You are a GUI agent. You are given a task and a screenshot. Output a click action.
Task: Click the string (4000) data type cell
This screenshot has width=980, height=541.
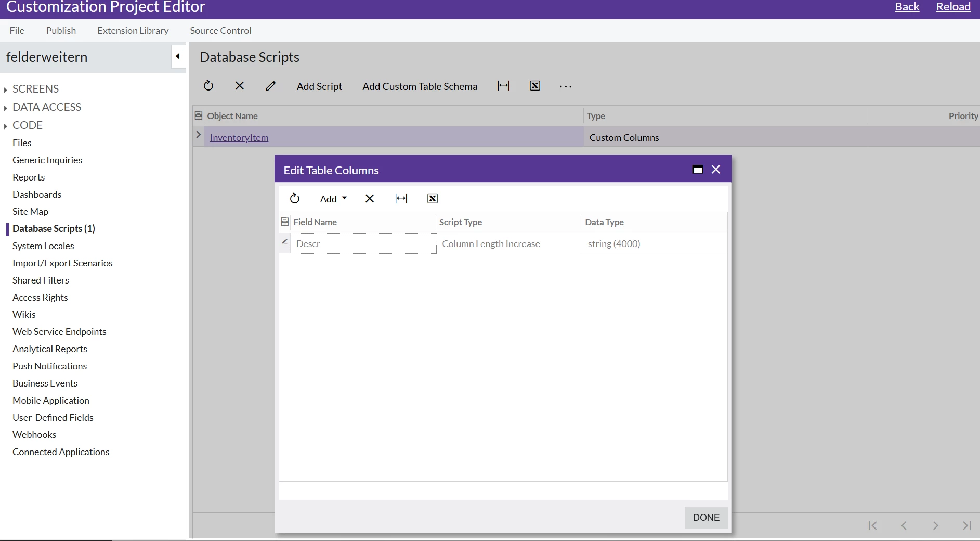tap(655, 243)
